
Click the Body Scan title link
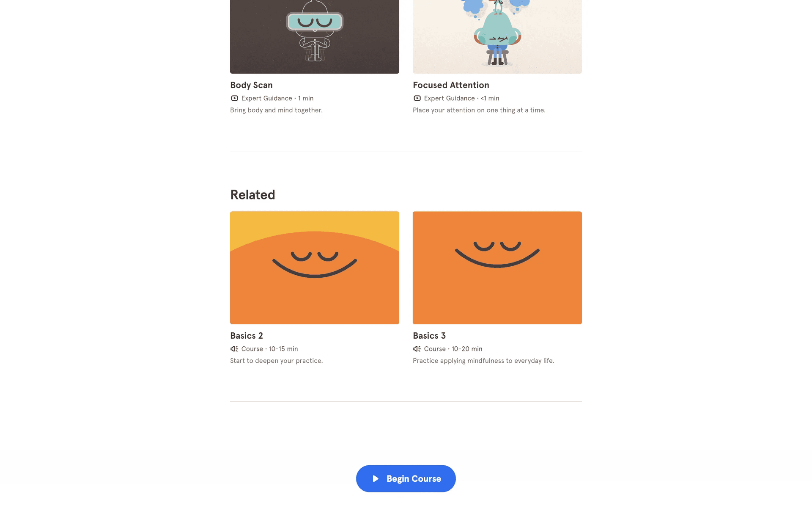point(251,85)
